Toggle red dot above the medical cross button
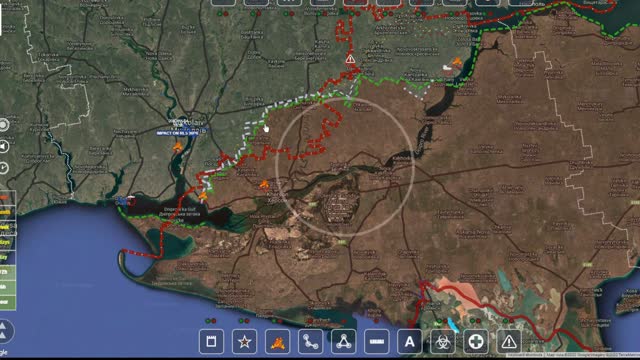The height and width of the screenshot is (360, 640). click(478, 321)
